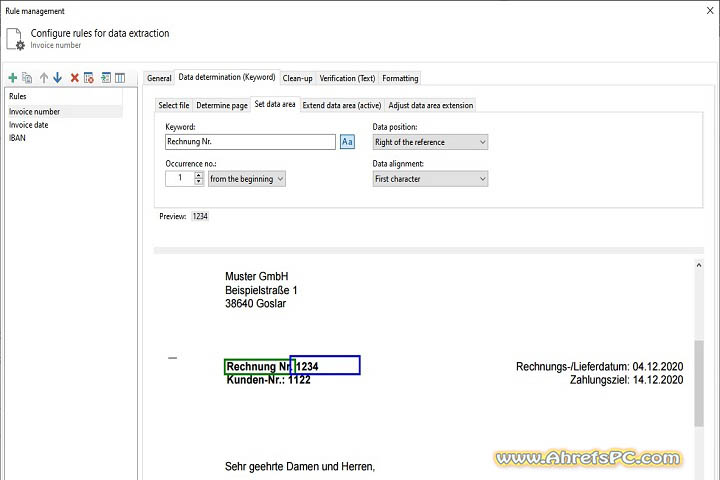The height and width of the screenshot is (480, 720).
Task: Open the Data position dropdown
Action: click(x=430, y=142)
